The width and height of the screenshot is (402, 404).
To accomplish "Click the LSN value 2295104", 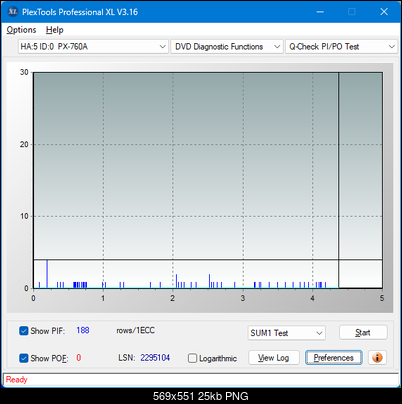I will [x=155, y=358].
